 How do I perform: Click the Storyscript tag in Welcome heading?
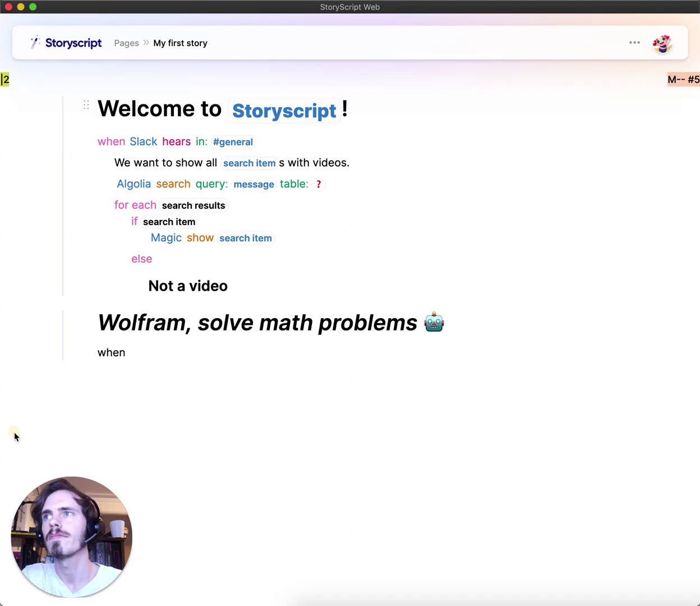[284, 111]
